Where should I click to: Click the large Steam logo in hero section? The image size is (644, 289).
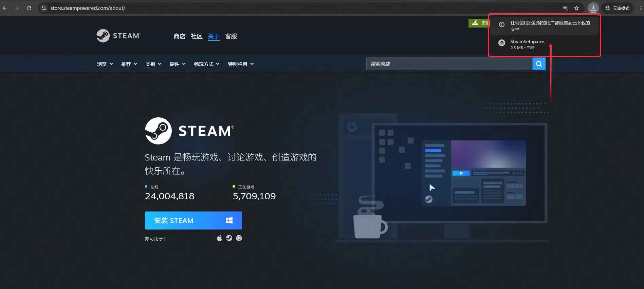click(189, 131)
